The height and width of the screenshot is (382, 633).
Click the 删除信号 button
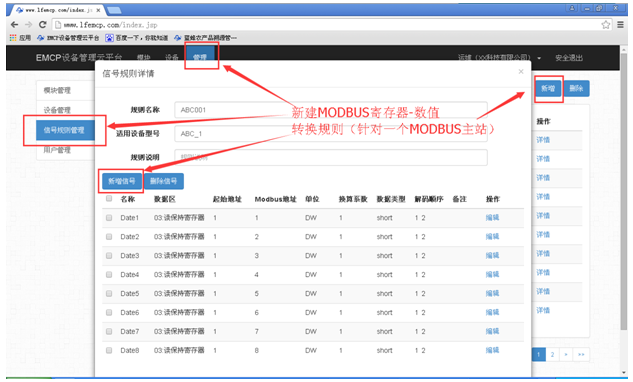[163, 181]
